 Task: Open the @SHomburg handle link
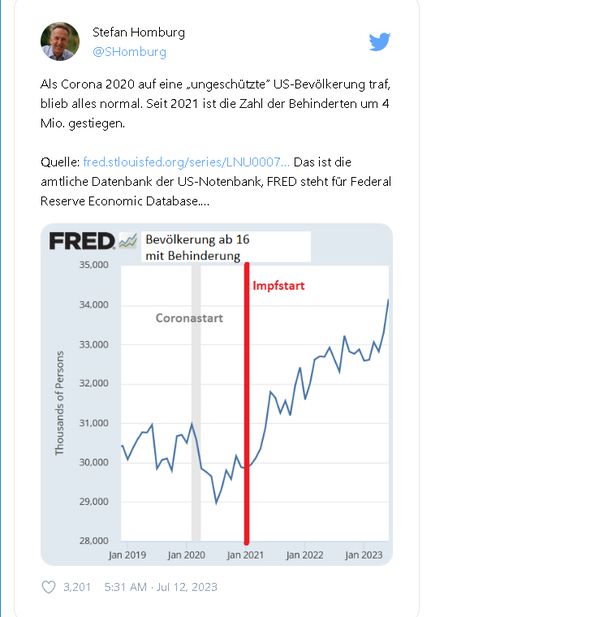pyautogui.click(x=129, y=52)
